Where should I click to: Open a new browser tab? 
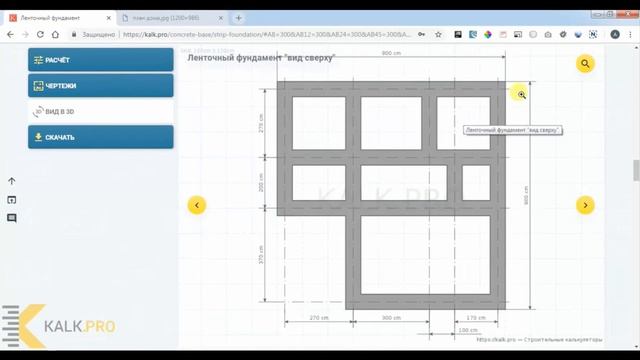coord(239,18)
